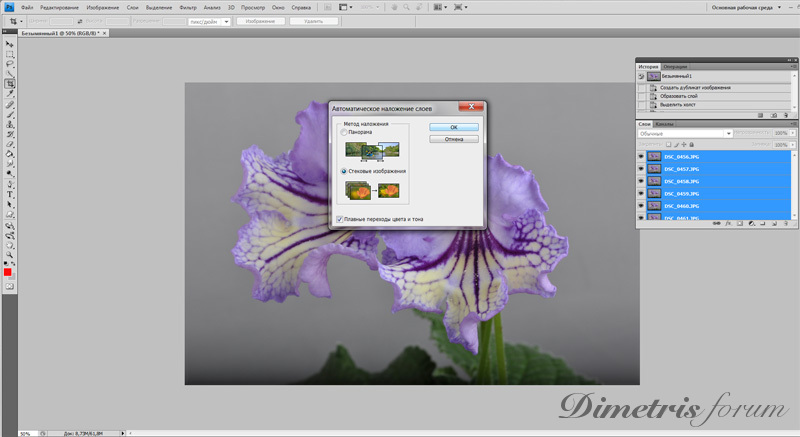Select the Horizontal Type tool

point(9,195)
